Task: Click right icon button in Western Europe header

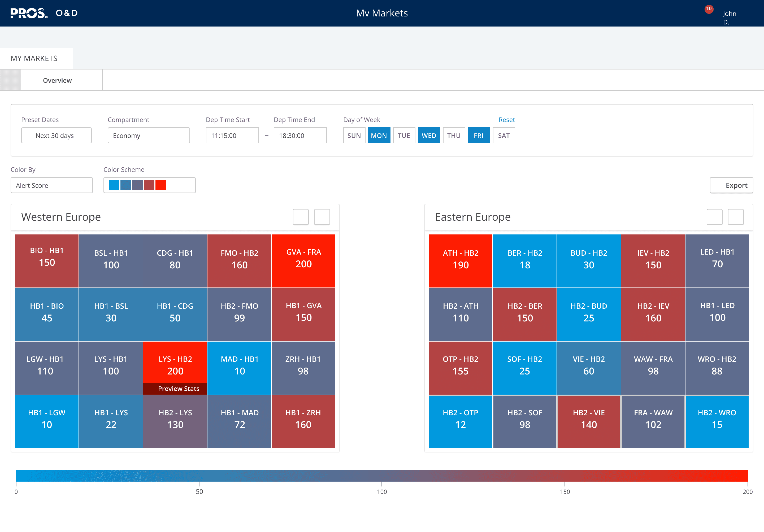Action: [322, 217]
